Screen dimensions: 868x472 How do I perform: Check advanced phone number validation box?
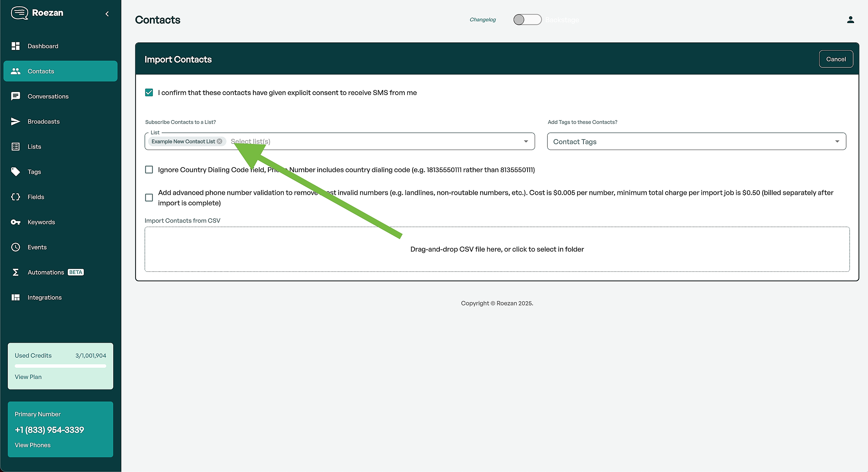[149, 197]
